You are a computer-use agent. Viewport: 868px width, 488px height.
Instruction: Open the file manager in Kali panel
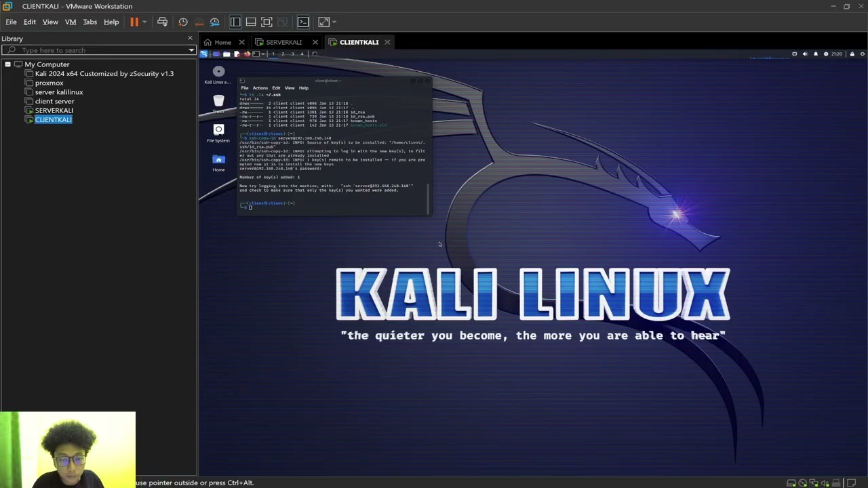tap(226, 54)
